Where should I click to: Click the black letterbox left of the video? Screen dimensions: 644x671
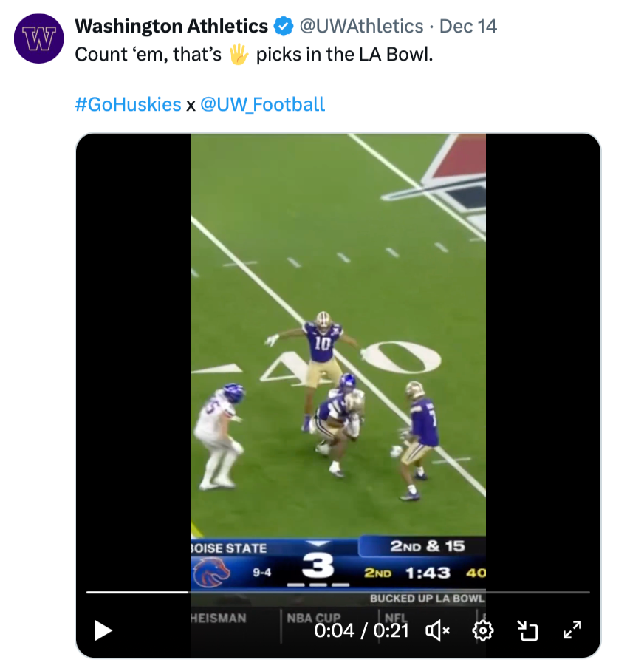133,333
